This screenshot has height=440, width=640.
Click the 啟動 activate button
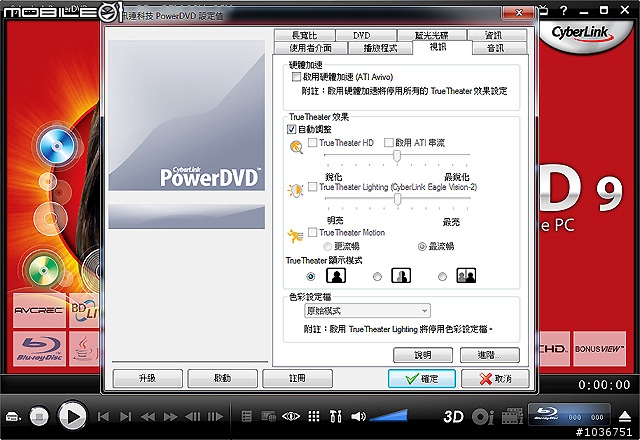(x=222, y=378)
